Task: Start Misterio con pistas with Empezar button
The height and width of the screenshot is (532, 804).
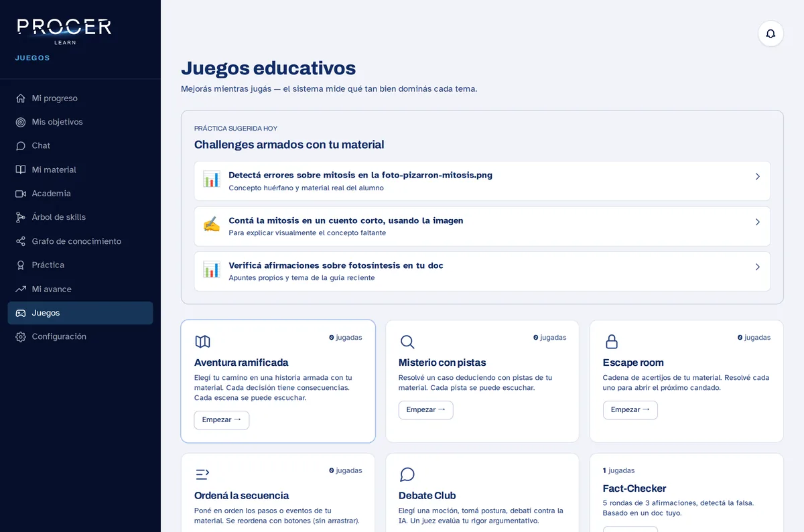Action: (x=426, y=410)
